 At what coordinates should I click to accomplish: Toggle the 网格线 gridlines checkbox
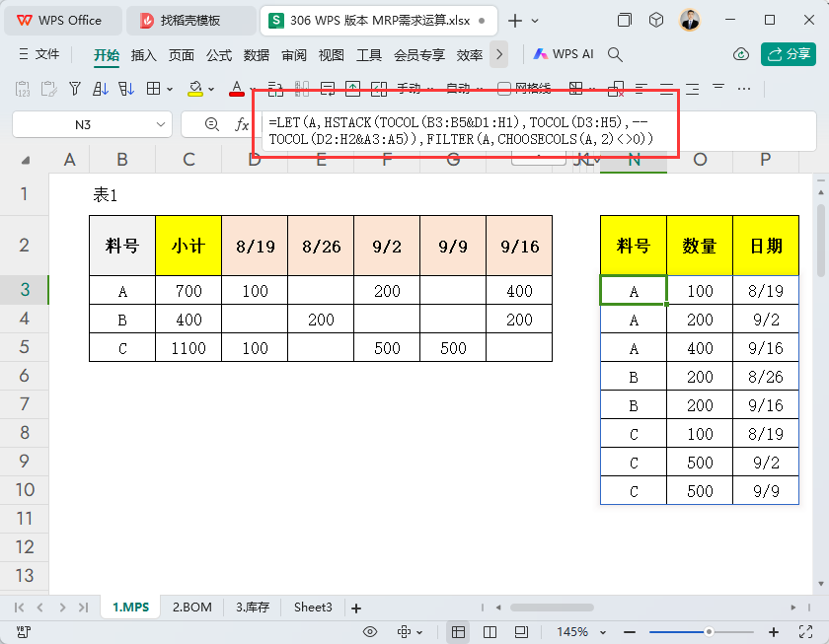[x=504, y=89]
